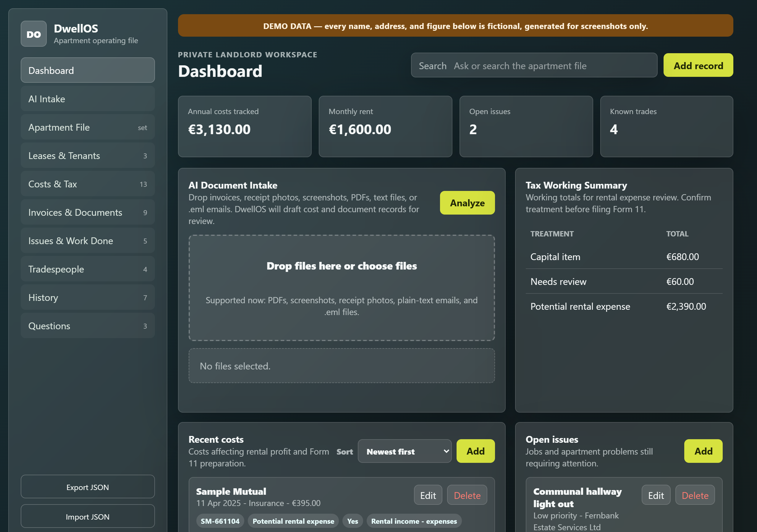Click the DEMO DATA banner

point(456,26)
